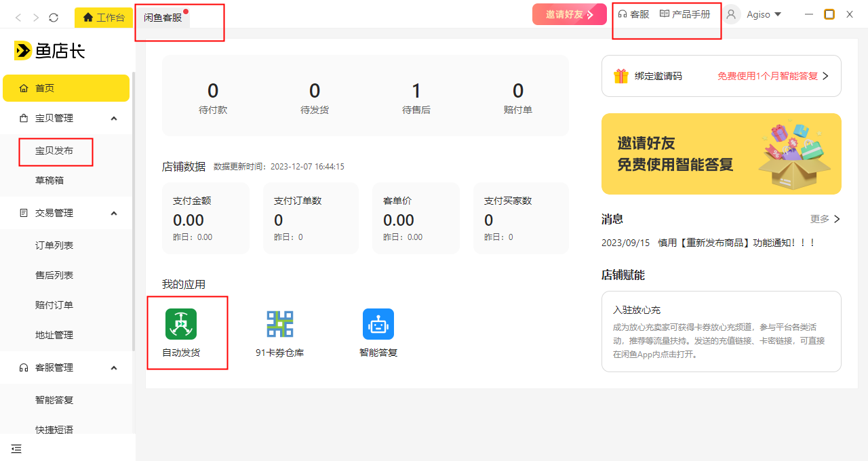Open the 慎用【重新发布商品】 notice message

coord(736,243)
